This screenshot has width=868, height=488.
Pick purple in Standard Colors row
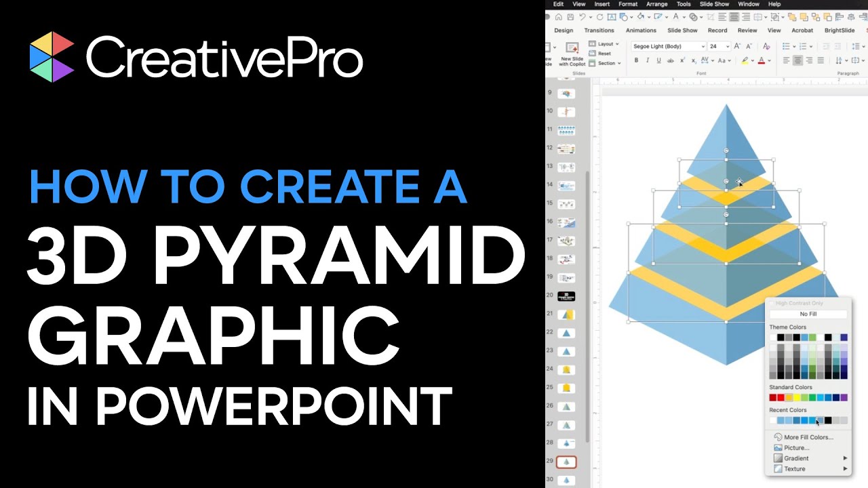[844, 398]
